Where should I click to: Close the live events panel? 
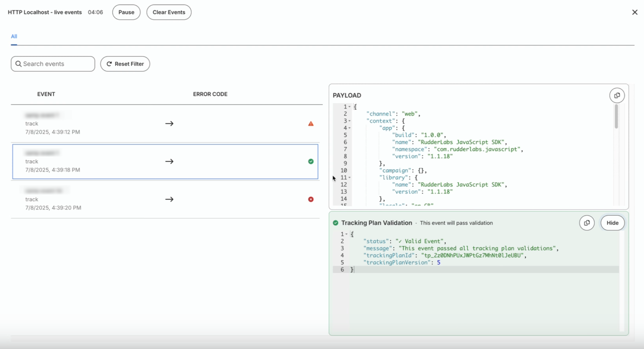[635, 12]
